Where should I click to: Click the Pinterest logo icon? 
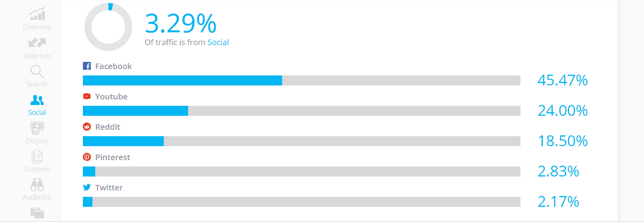87,157
